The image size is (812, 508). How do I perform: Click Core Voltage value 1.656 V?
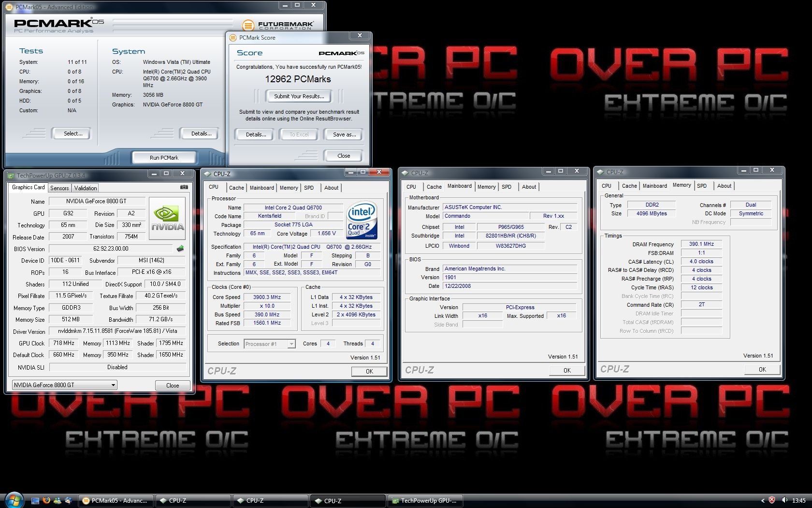(x=327, y=233)
